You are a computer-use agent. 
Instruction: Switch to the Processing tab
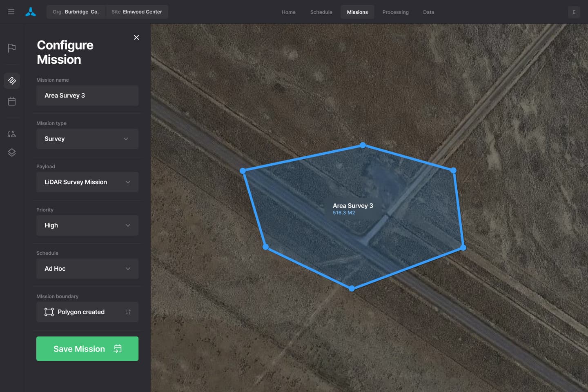pyautogui.click(x=395, y=12)
